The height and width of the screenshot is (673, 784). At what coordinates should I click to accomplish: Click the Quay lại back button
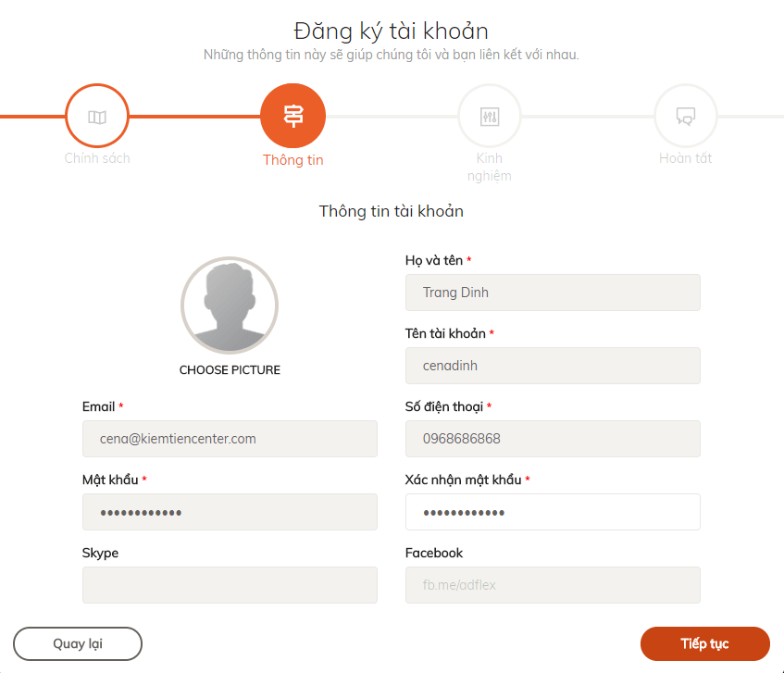point(78,643)
